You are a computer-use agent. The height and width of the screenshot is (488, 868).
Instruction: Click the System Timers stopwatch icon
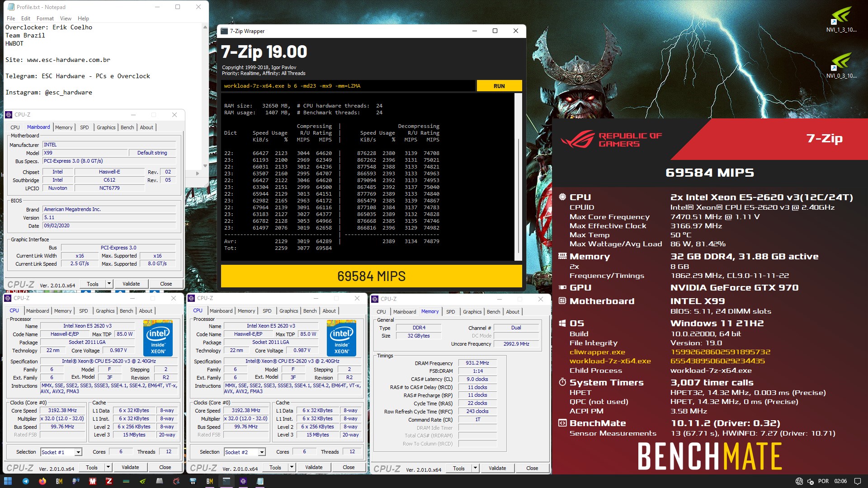click(562, 382)
